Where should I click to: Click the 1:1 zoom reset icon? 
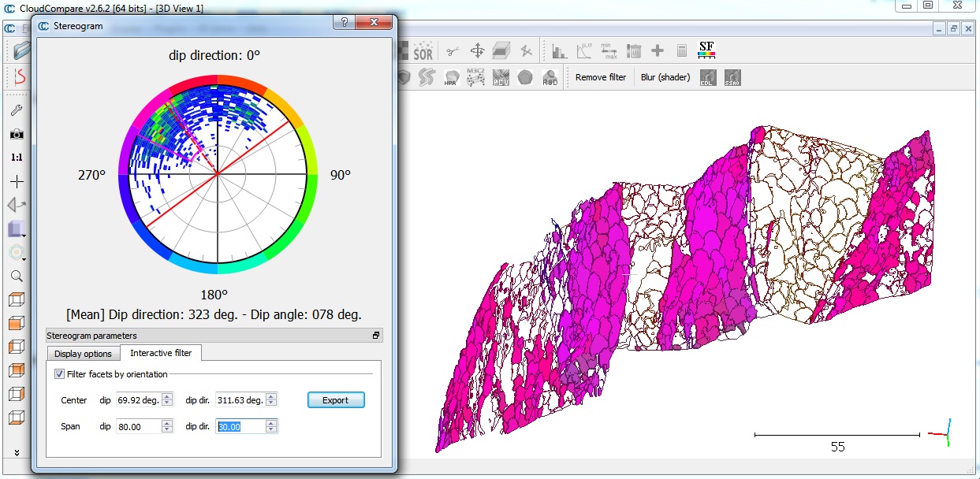point(17,158)
